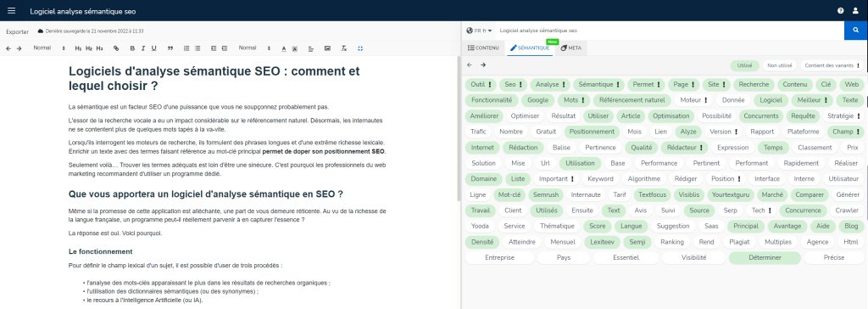
Task: Insert an image into the article
Action: pyautogui.click(x=327, y=49)
